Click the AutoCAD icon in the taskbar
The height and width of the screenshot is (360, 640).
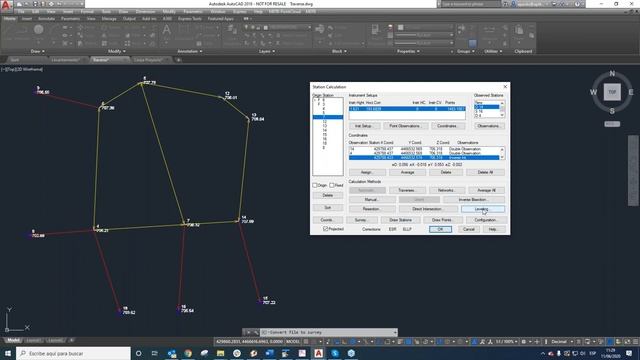click(318, 353)
